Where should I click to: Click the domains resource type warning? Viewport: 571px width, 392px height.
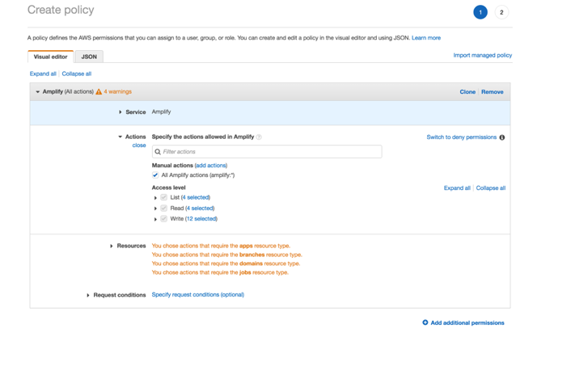(x=226, y=263)
